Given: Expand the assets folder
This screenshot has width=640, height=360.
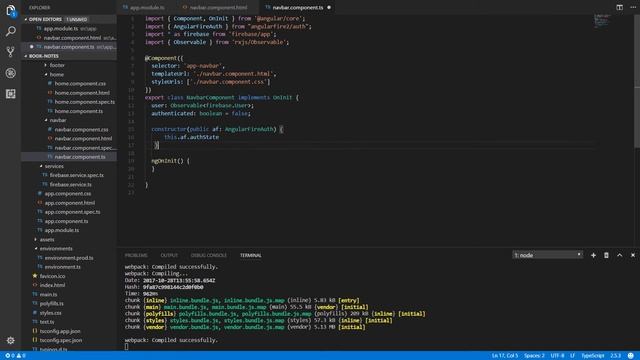Looking at the screenshot, I should coord(47,240).
